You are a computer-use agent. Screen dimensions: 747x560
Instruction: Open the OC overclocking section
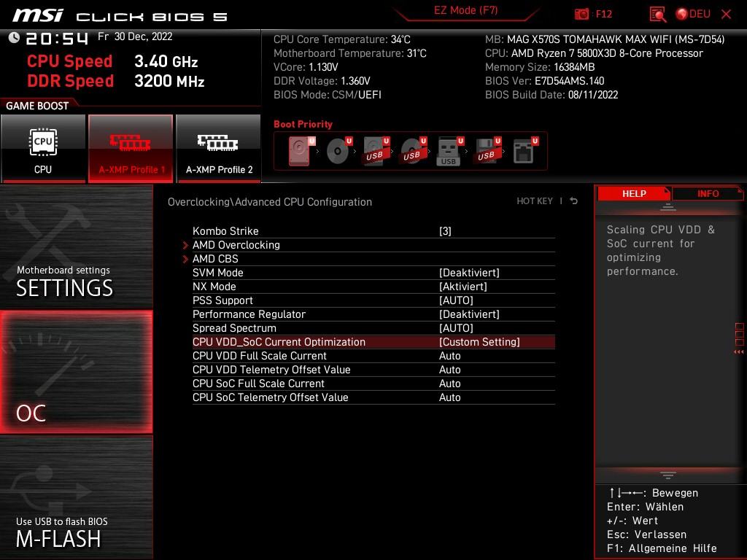pos(76,372)
